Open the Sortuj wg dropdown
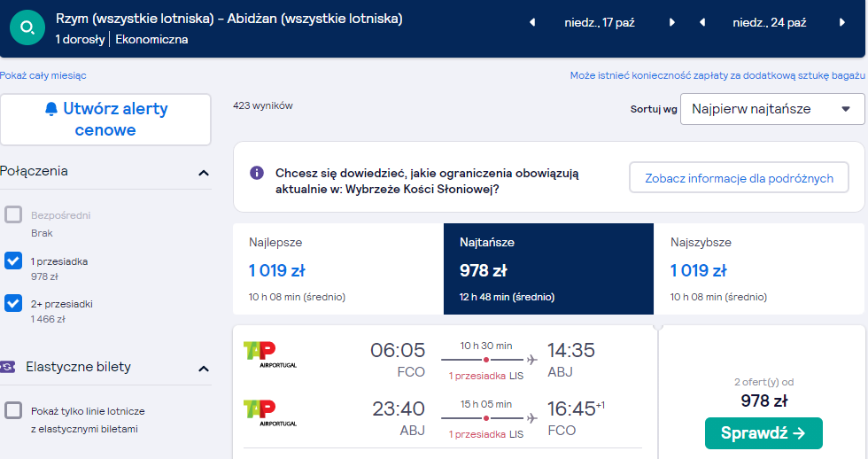 pos(772,109)
